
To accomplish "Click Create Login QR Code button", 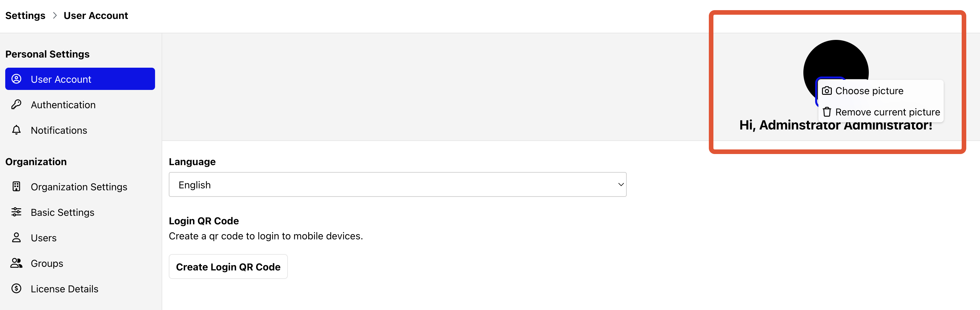I will 228,267.
